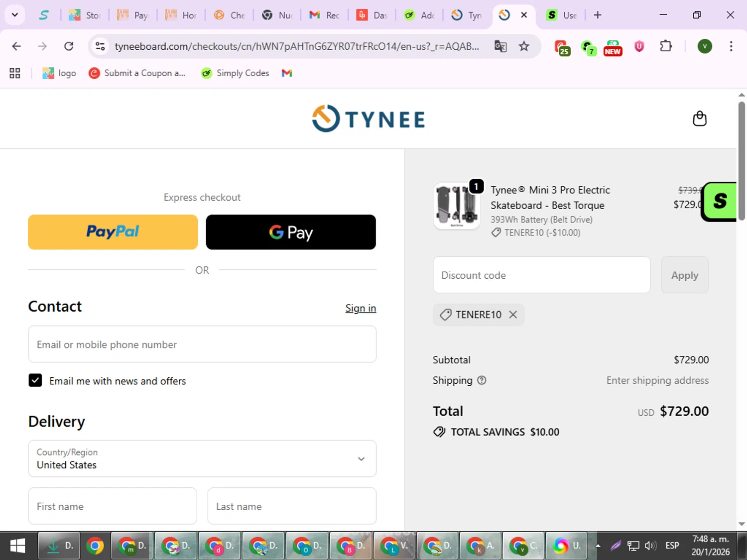
Task: Open the Gmail bookmark icon
Action: tap(287, 73)
